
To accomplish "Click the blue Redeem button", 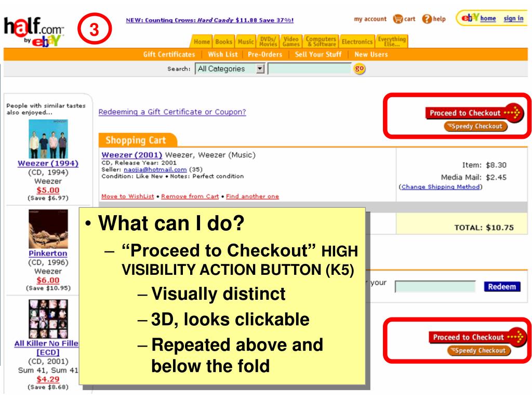I will click(502, 287).
